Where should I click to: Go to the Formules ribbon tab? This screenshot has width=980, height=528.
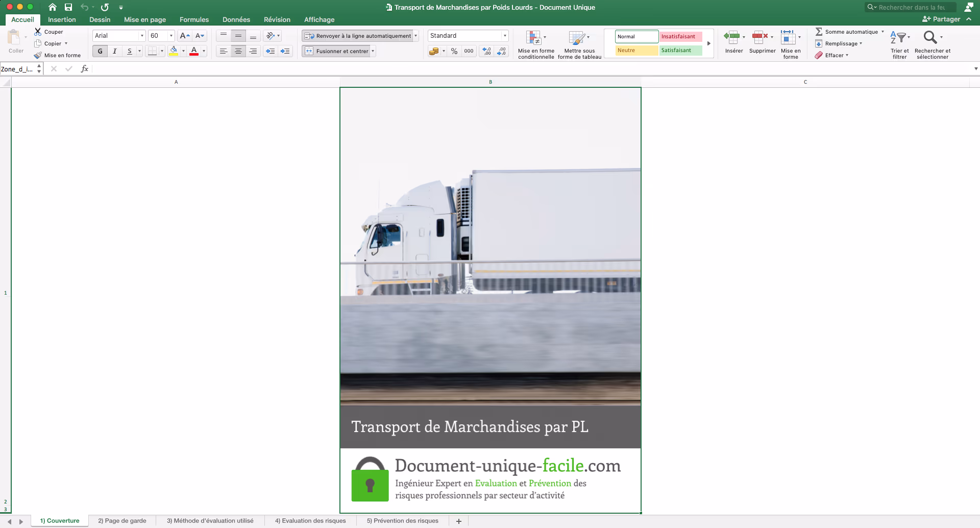point(194,19)
